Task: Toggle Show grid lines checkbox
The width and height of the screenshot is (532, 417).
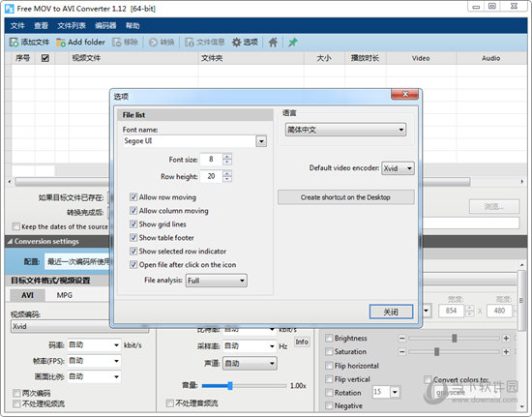Action: [133, 224]
